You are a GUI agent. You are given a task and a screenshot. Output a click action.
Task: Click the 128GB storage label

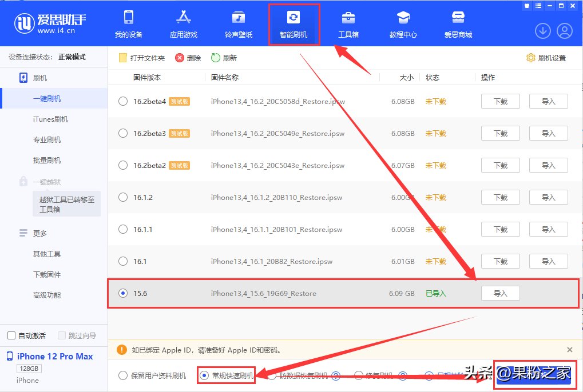tap(29, 369)
